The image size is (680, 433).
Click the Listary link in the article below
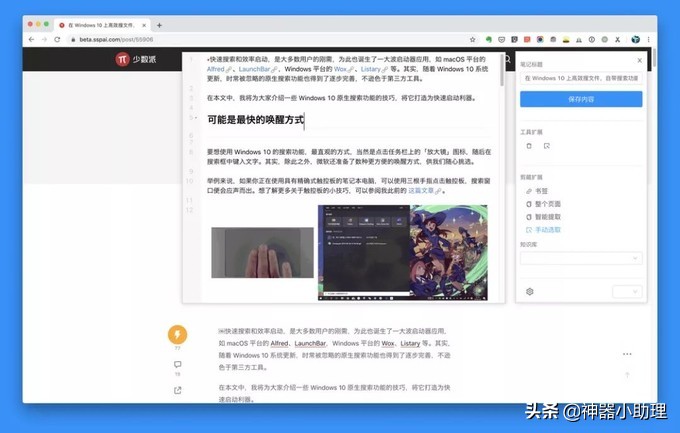[x=410, y=343]
